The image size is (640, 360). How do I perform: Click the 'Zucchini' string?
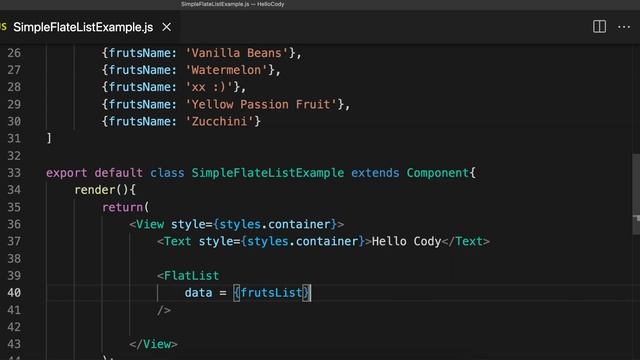point(219,122)
